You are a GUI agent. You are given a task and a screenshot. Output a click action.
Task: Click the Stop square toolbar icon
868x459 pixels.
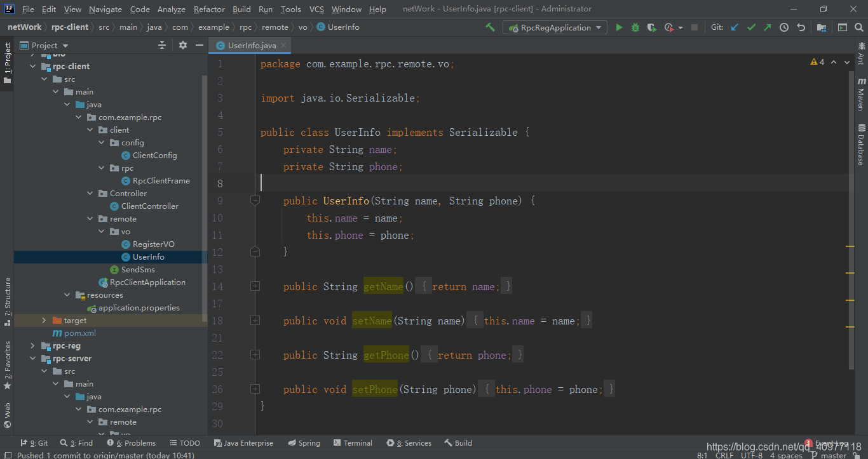[695, 27]
